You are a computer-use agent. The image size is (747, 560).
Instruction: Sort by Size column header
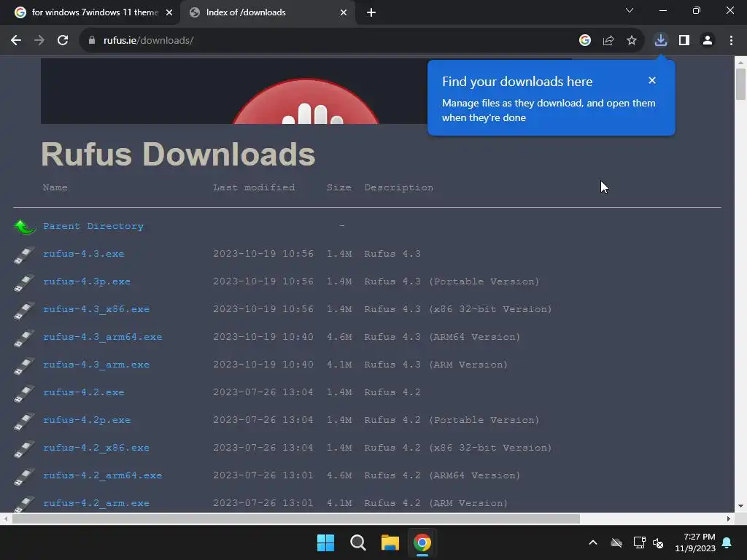(338, 187)
